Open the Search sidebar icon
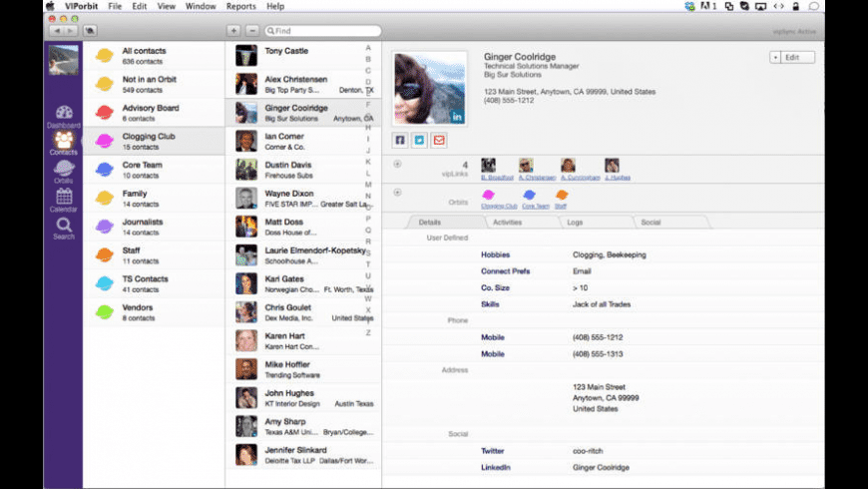The image size is (868, 489). [64, 229]
